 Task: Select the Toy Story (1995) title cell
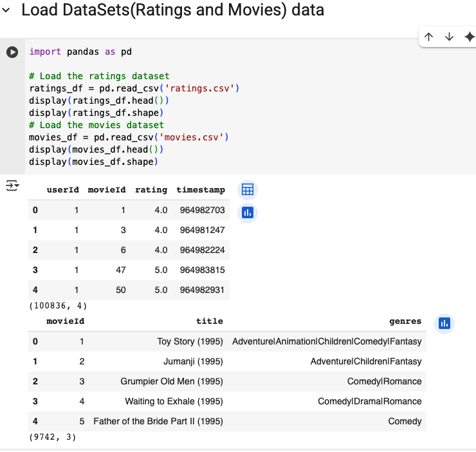tap(190, 341)
